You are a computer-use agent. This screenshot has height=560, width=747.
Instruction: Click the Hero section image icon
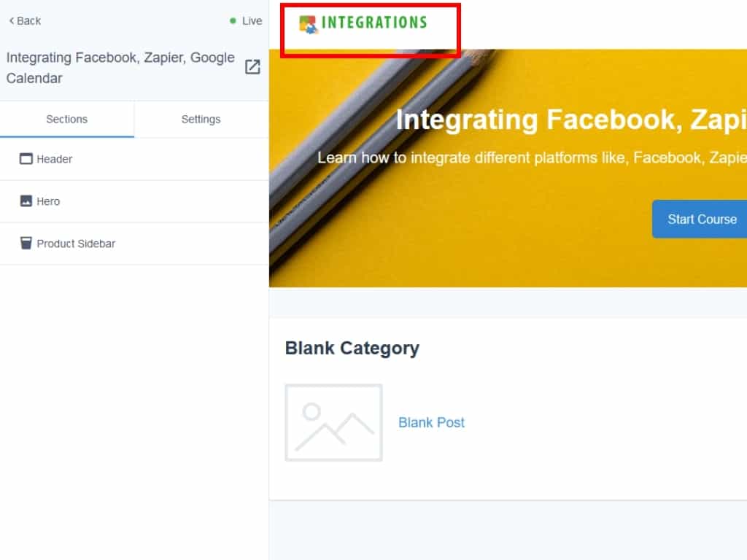click(26, 201)
